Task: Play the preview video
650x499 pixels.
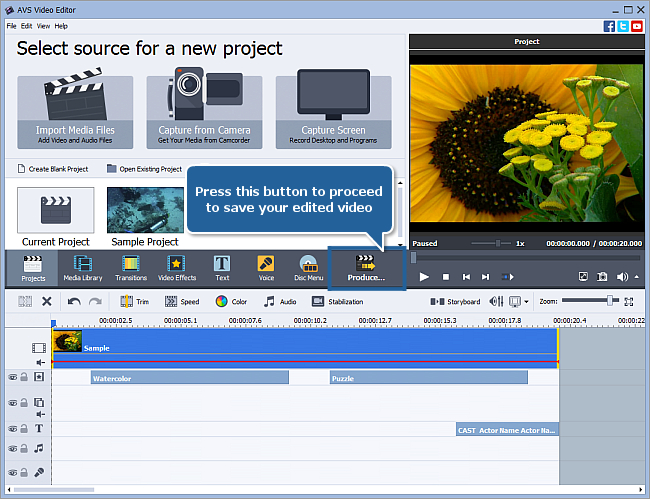Action: point(424,277)
